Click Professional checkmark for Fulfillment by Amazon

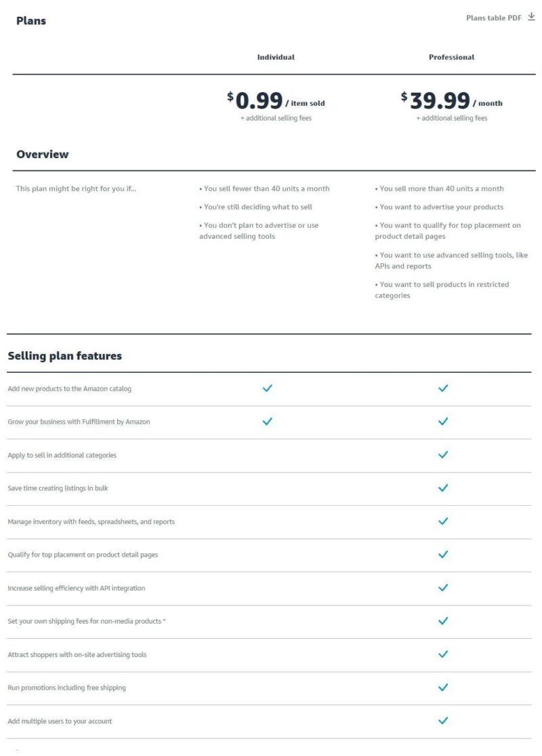click(443, 421)
